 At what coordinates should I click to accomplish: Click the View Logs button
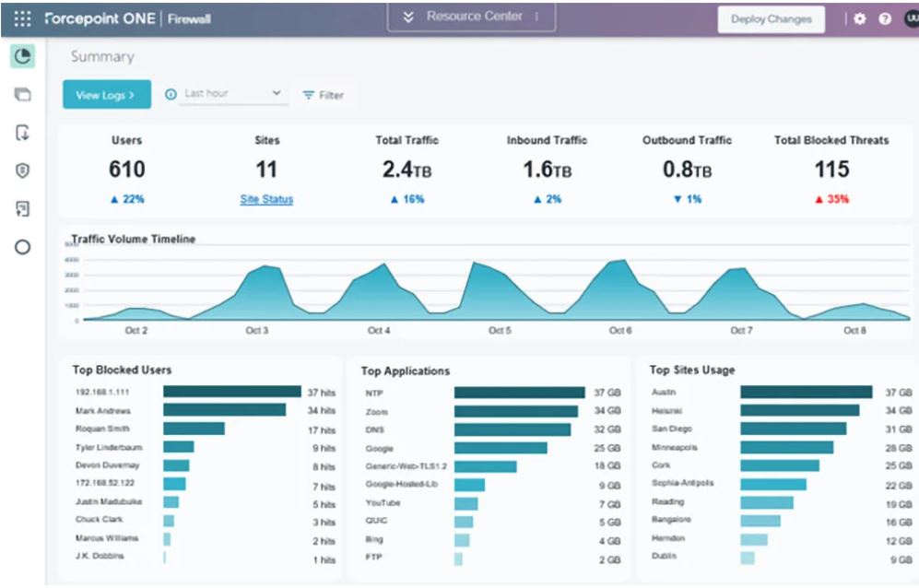107,94
